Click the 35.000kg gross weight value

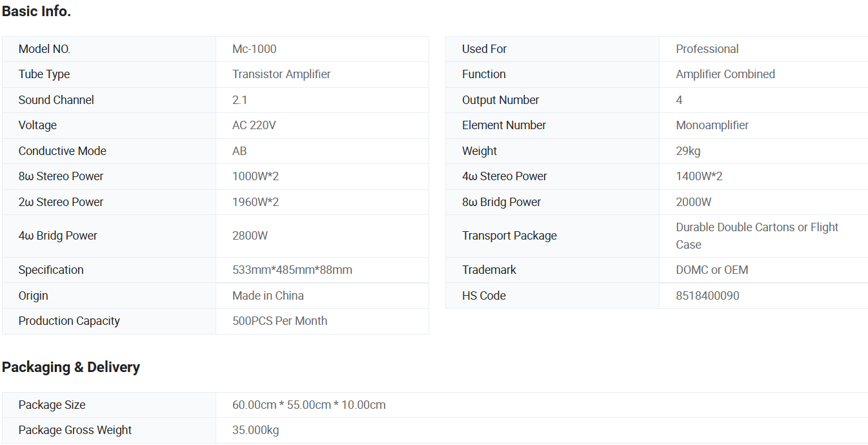256,430
